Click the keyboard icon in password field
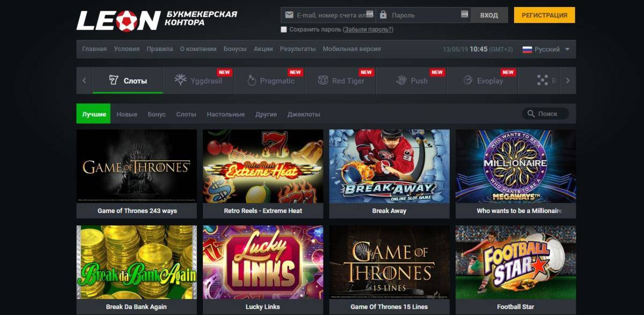This screenshot has width=644, height=315. click(x=464, y=15)
